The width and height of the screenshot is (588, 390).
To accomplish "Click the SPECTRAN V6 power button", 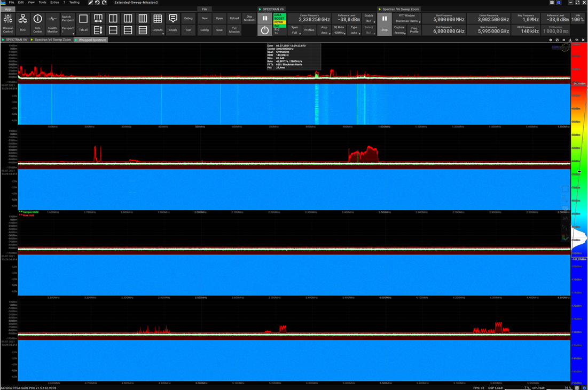I will pyautogui.click(x=265, y=30).
